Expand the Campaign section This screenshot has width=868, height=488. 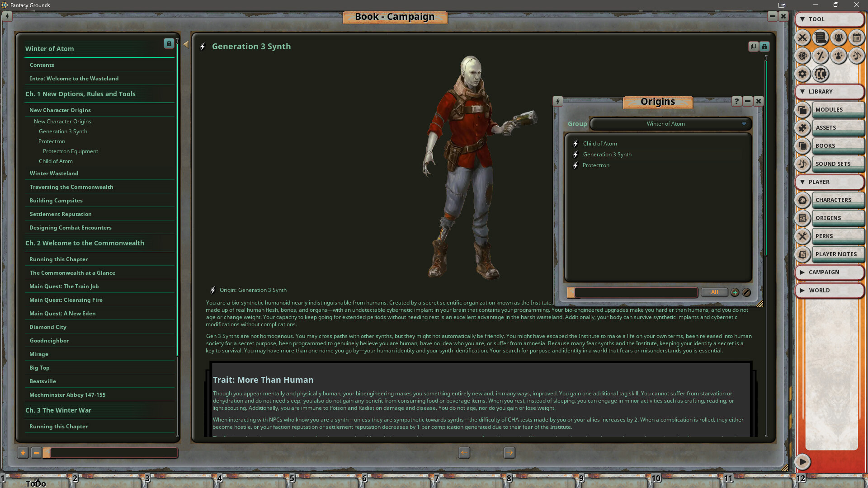click(x=830, y=272)
